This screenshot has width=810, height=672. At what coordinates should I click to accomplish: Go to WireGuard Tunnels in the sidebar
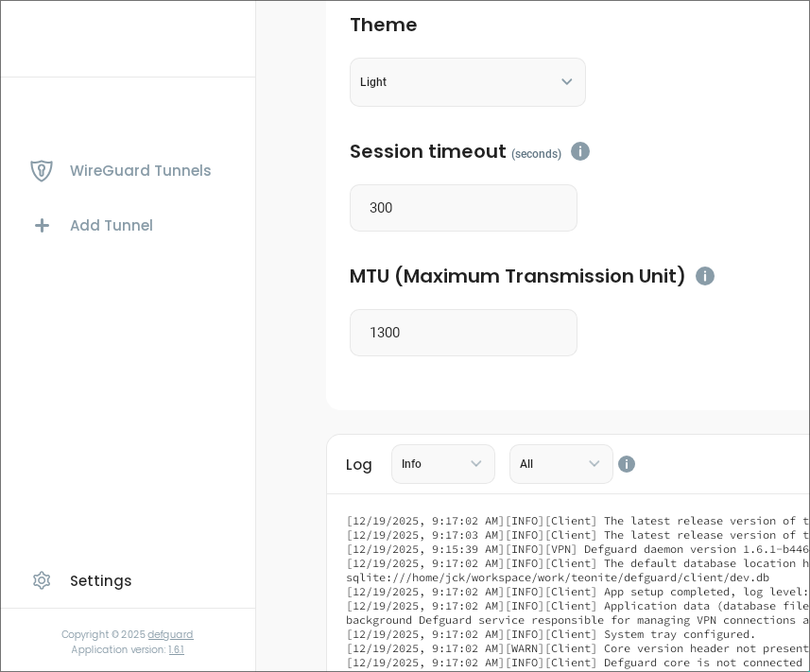pos(140,171)
